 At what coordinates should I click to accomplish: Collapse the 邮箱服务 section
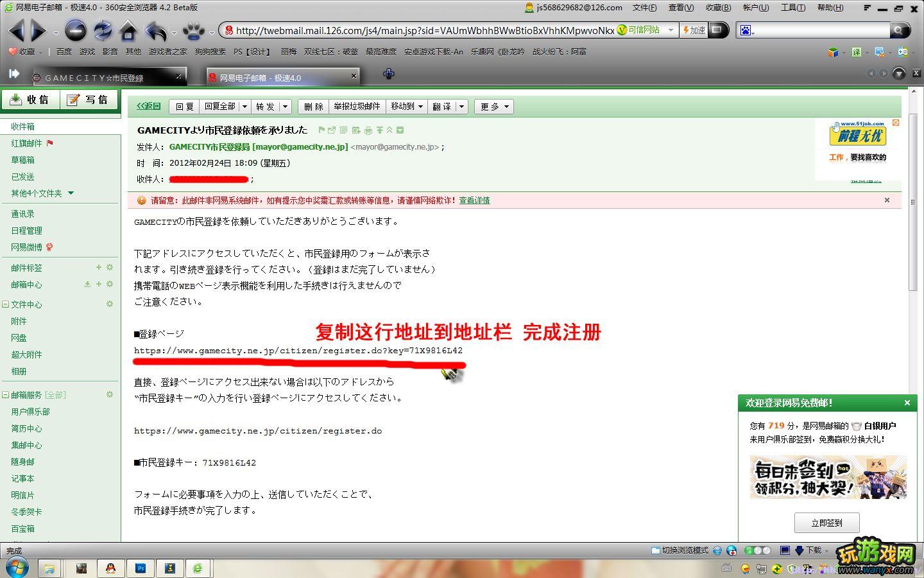coord(5,395)
